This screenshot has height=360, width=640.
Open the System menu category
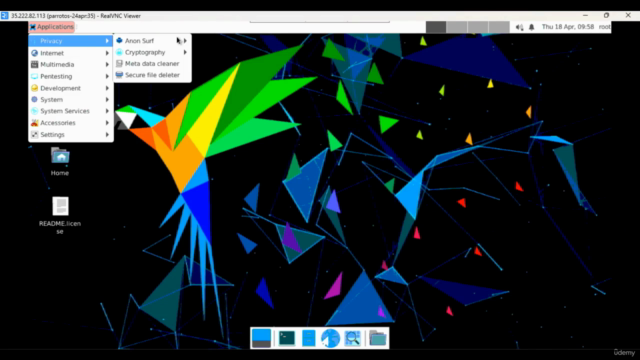71,100
